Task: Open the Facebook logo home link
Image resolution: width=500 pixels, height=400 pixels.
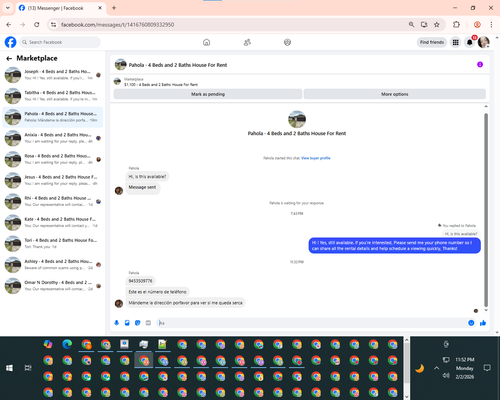Action: click(x=10, y=42)
